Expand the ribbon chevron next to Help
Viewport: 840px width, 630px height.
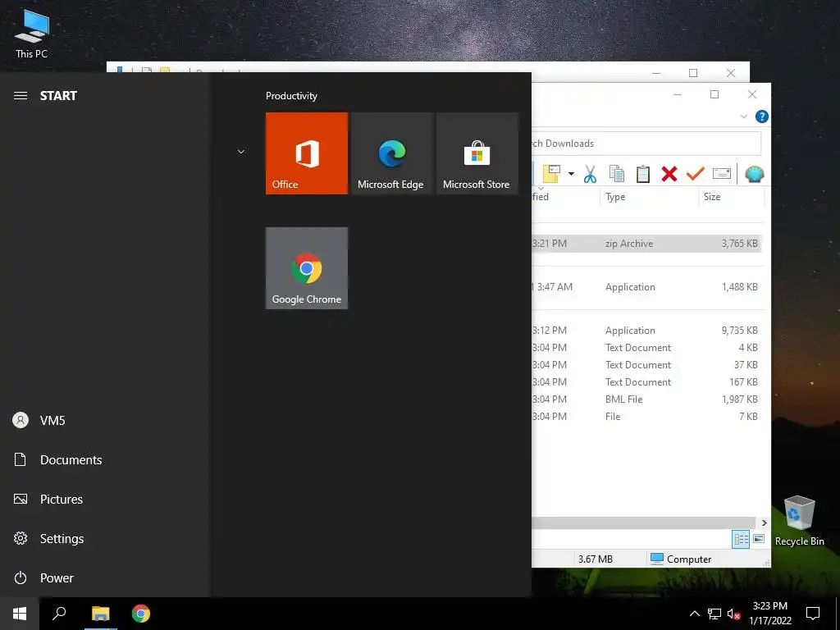coord(743,116)
